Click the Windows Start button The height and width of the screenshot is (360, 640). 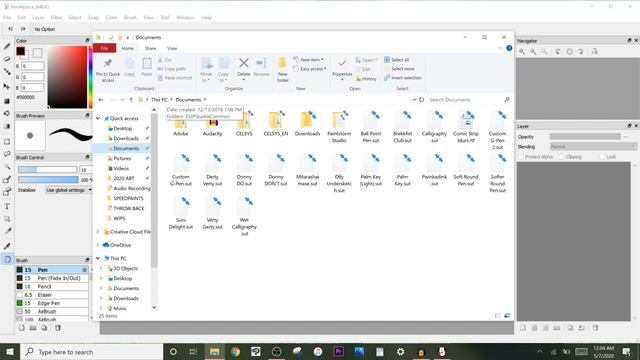click(x=10, y=351)
